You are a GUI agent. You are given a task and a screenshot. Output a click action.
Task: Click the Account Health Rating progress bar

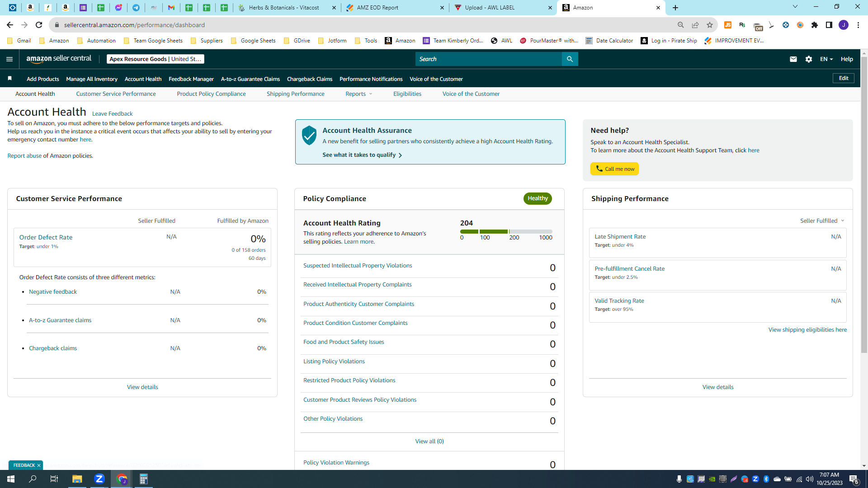click(x=506, y=232)
